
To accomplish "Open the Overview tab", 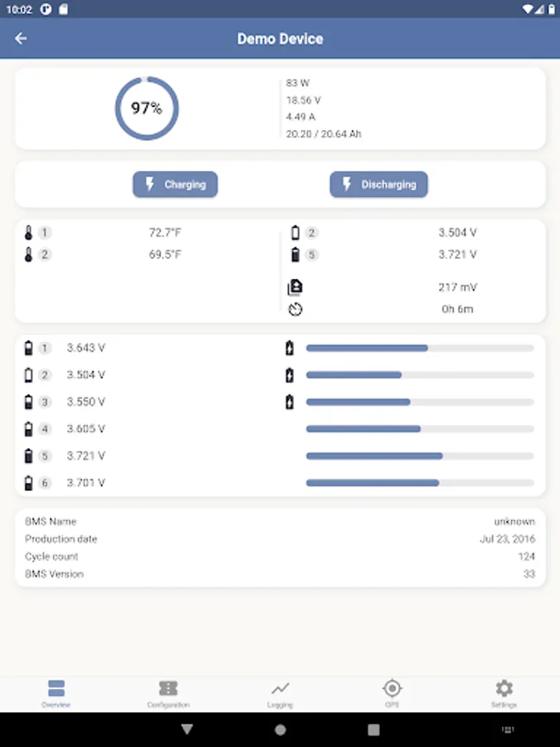I will coord(56,693).
